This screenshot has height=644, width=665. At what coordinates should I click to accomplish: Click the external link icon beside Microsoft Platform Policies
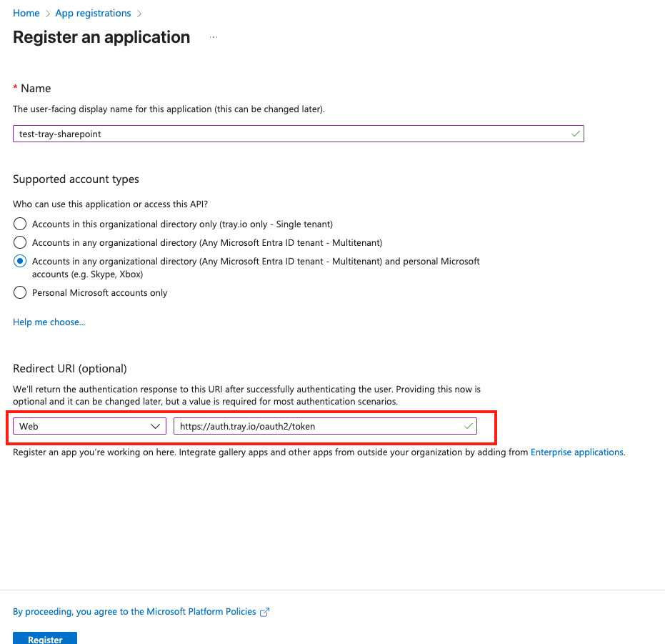tap(265, 611)
